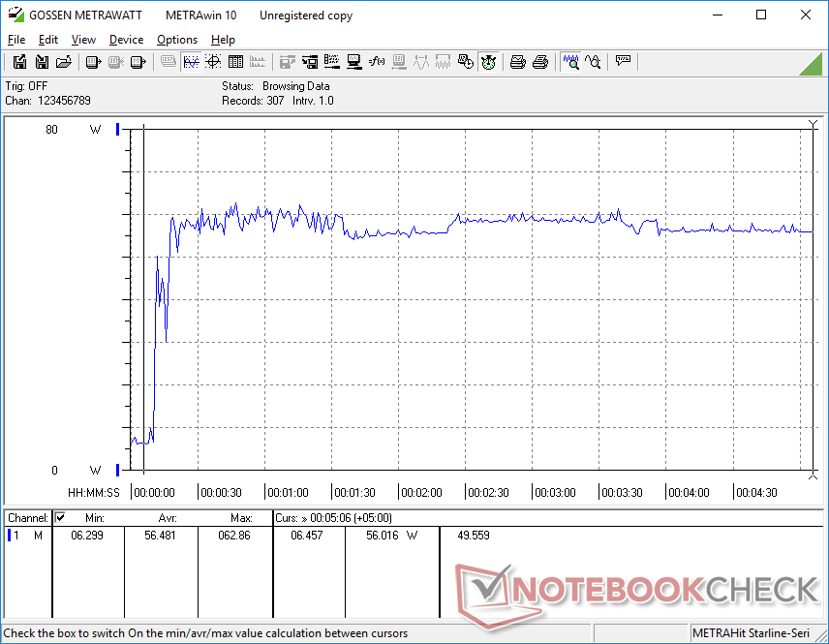Click the single-curve magnifier zoom icon
Image resolution: width=829 pixels, height=644 pixels.
click(593, 62)
